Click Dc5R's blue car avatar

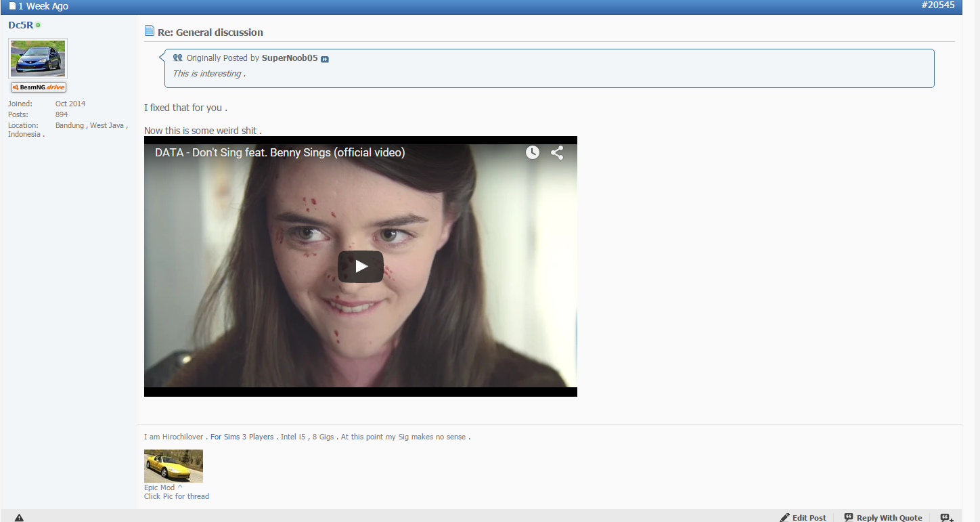(x=38, y=58)
